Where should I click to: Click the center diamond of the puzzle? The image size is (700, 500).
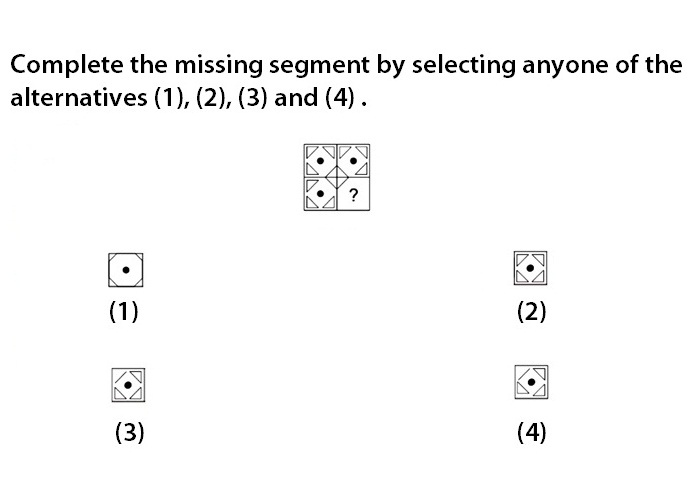pos(337,177)
